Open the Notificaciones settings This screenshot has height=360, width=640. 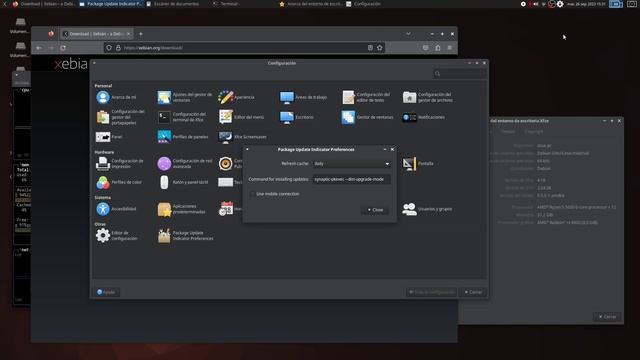(424, 117)
